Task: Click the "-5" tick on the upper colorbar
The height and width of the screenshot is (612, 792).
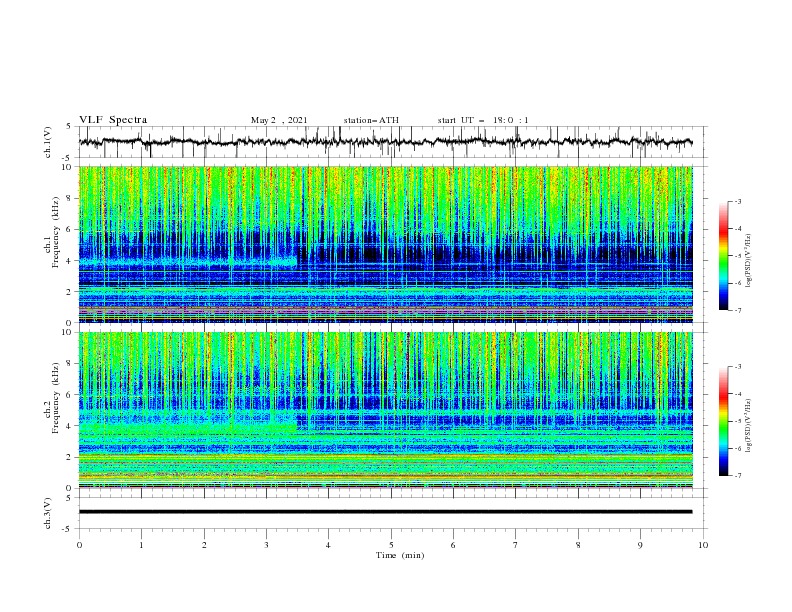Action: click(737, 256)
